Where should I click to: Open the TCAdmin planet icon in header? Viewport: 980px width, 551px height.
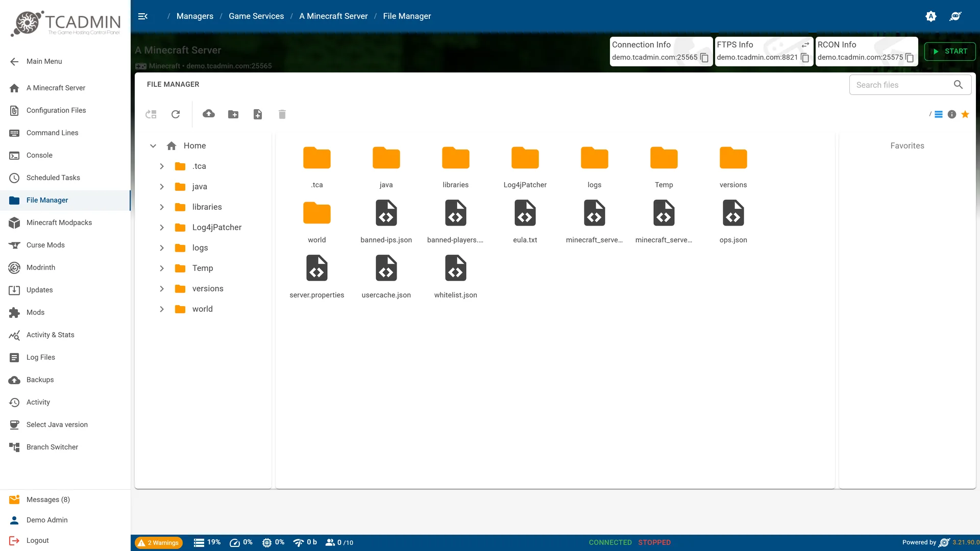click(955, 16)
